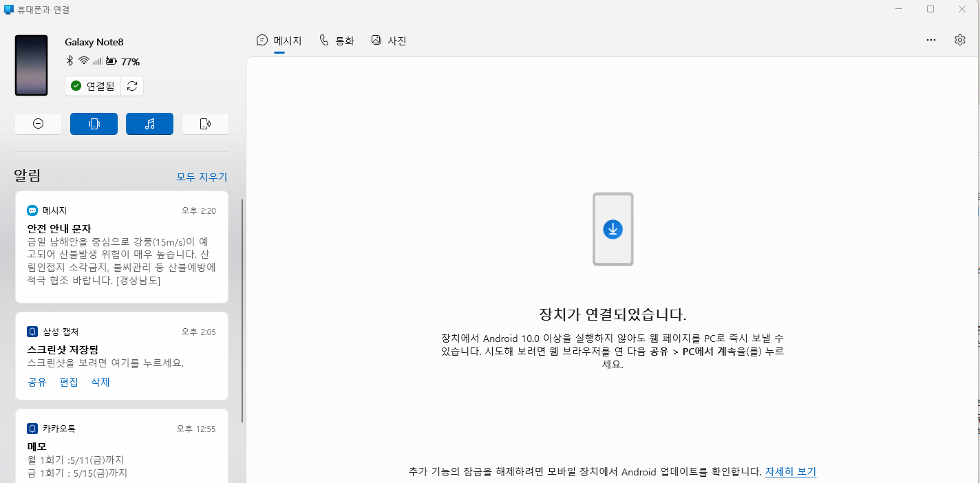Maximize the 휴대폰과 연결 window

click(930, 9)
